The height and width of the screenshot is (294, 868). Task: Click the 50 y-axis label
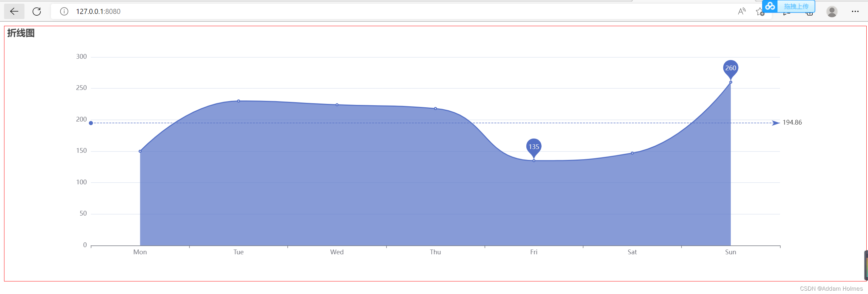[x=83, y=214]
